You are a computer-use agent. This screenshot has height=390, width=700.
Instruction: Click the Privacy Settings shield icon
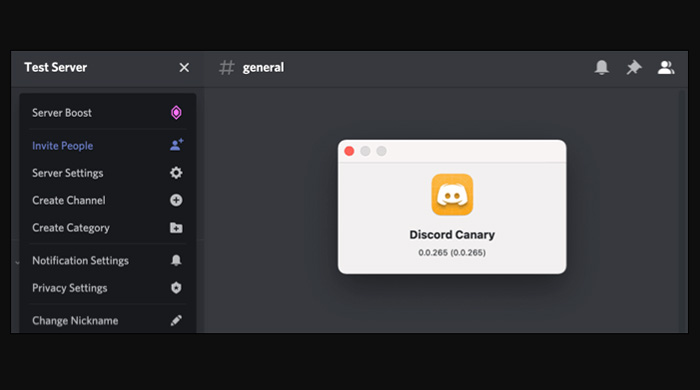point(176,288)
